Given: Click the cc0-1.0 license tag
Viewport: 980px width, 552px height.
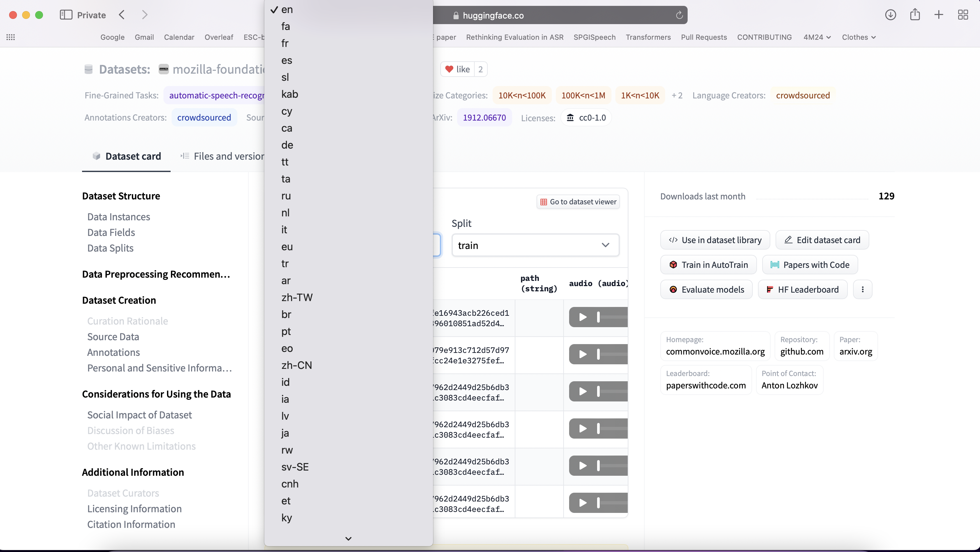Looking at the screenshot, I should 586,118.
